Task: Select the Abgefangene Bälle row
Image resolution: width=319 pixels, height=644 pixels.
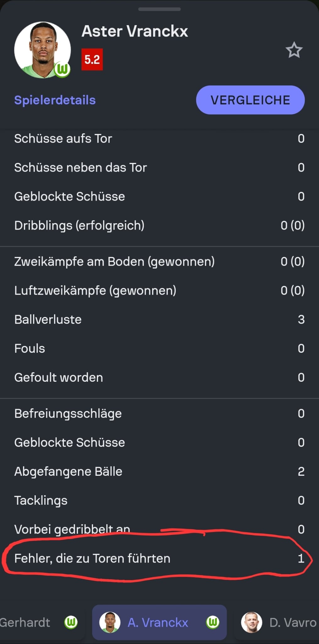Action: [159, 471]
